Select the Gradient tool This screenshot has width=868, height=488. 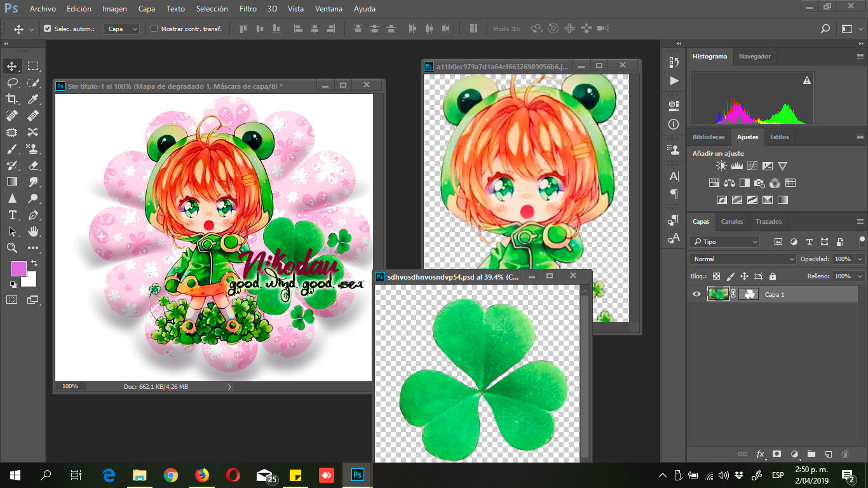point(12,182)
